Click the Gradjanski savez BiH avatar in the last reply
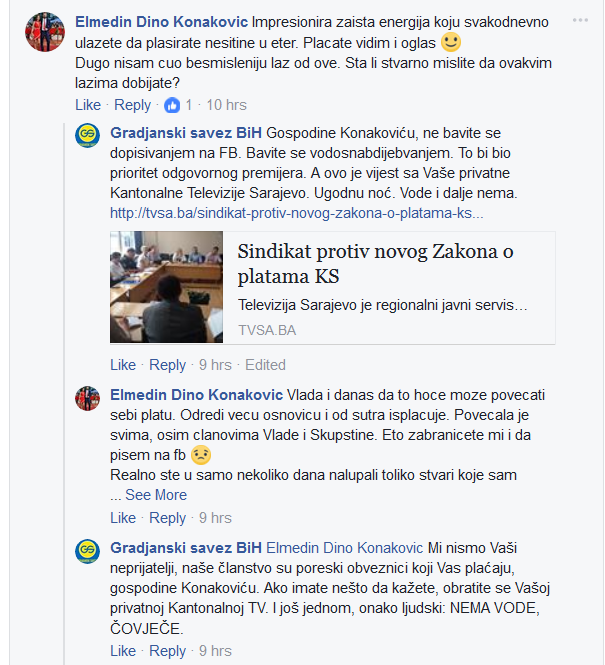 tap(87, 551)
